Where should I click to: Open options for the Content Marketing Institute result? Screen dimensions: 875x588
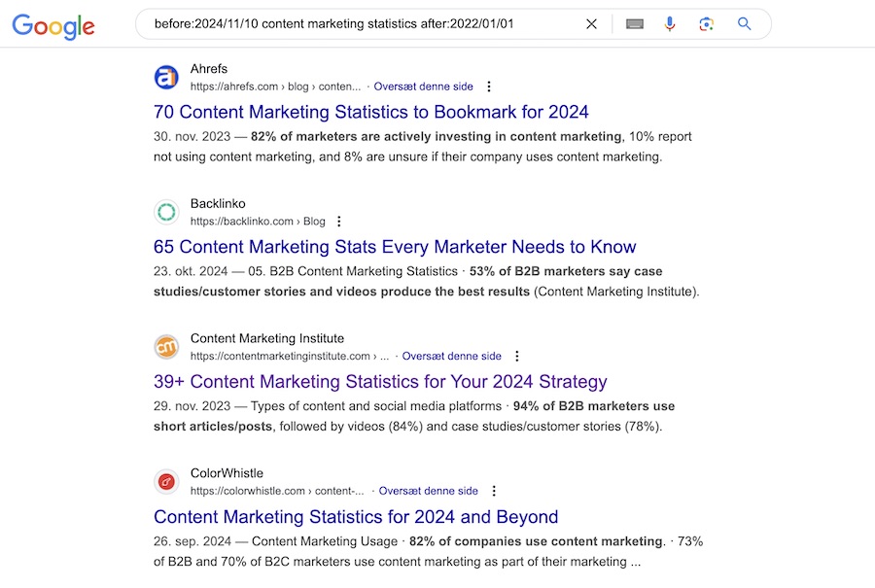coord(517,356)
